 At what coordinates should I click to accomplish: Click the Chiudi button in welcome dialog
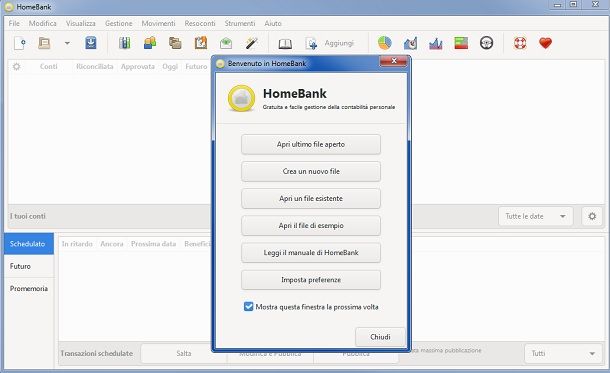[x=380, y=337]
